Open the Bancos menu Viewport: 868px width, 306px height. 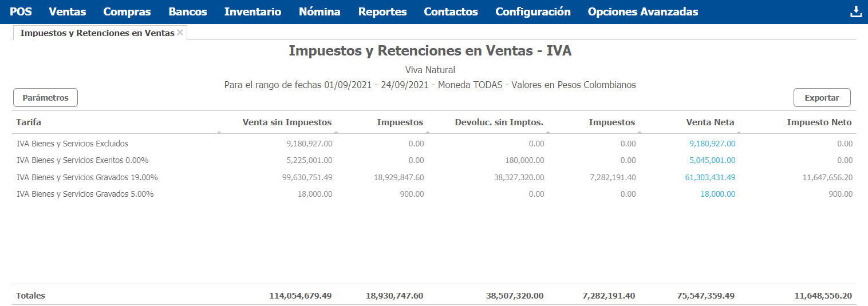188,11
